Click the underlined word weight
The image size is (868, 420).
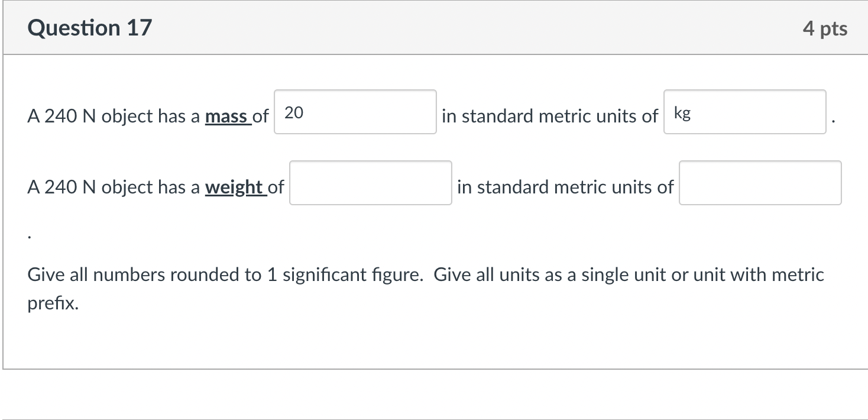pos(234,188)
